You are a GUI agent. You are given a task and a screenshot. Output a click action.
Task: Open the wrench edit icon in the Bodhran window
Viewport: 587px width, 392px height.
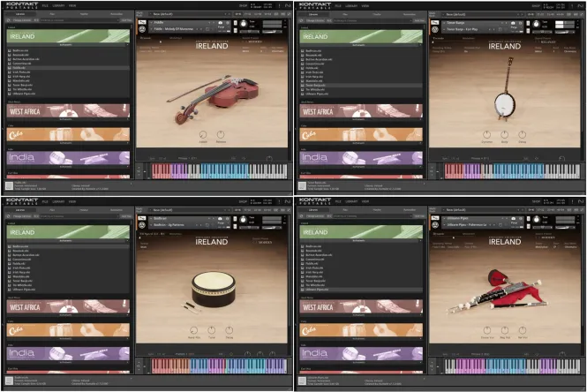pos(142,218)
